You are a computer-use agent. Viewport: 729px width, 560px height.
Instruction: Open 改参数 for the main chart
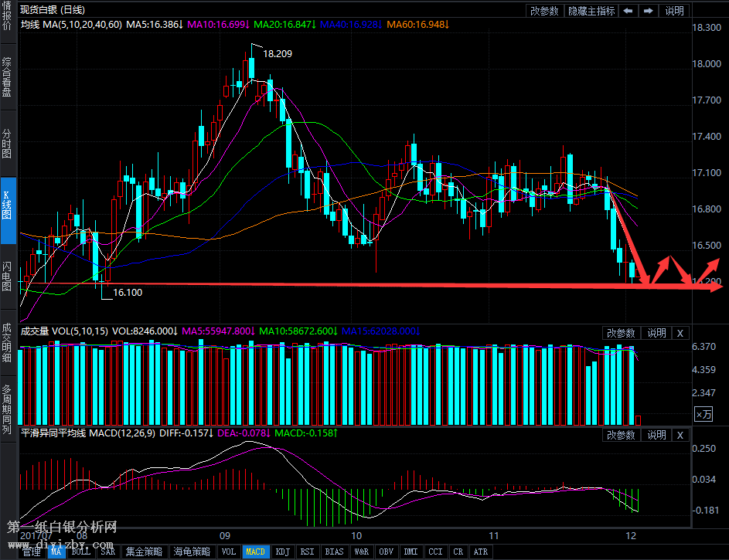tap(544, 11)
